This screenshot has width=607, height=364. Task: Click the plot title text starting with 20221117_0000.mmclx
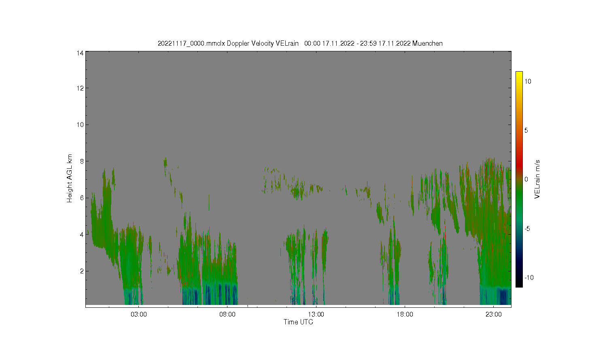300,43
